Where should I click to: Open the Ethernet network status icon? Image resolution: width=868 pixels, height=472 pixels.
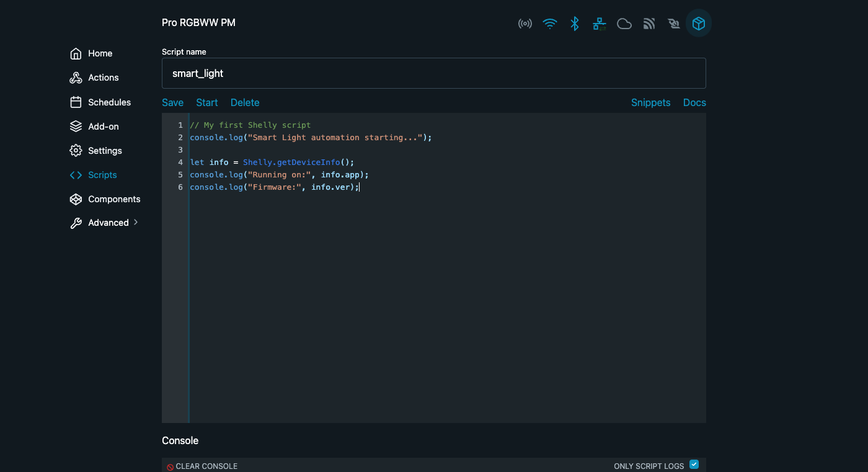tap(600, 24)
